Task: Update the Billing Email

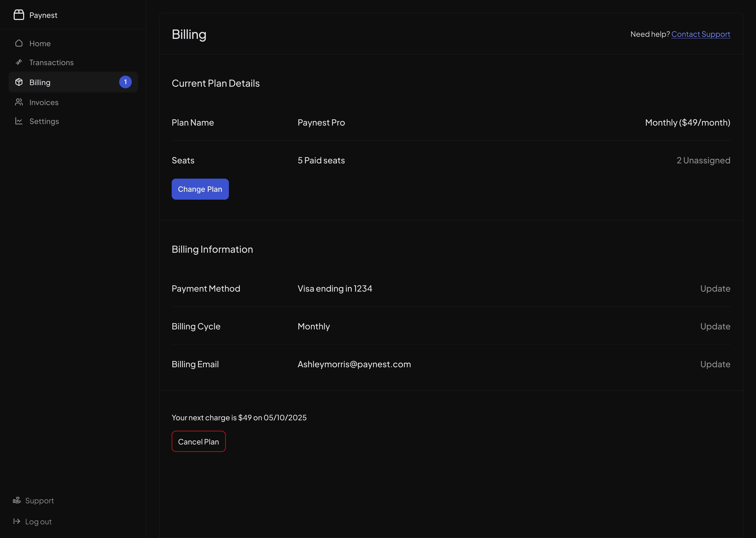Action: (715, 364)
